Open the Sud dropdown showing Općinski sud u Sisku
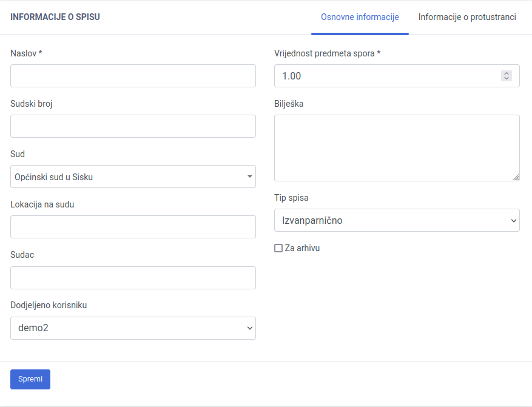This screenshot has height=407, width=532. (133, 177)
